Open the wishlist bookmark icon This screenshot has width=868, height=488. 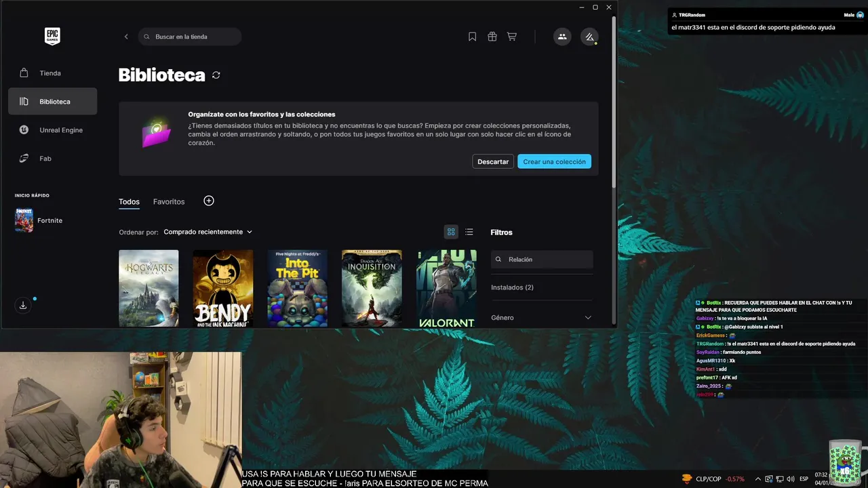click(473, 37)
